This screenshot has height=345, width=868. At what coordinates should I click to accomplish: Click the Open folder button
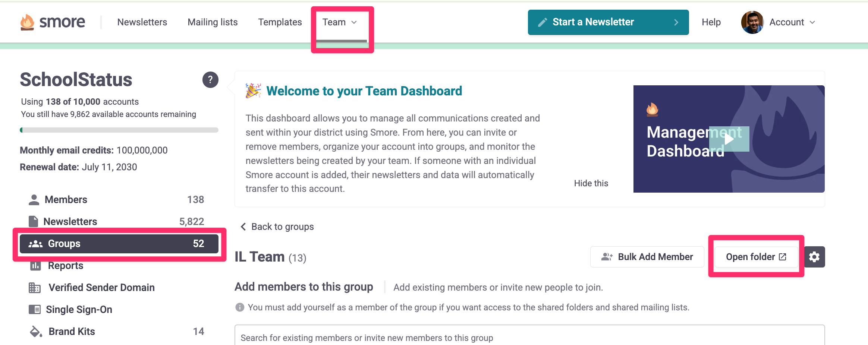tap(756, 257)
